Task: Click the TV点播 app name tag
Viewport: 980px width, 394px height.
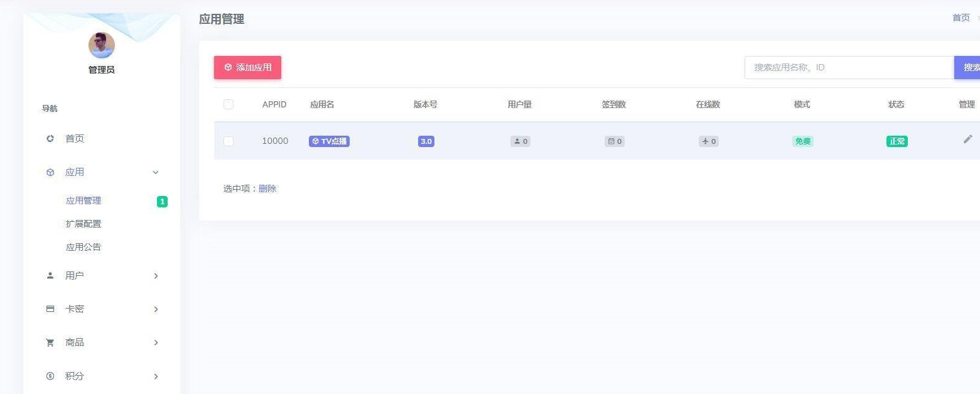Action: (329, 141)
